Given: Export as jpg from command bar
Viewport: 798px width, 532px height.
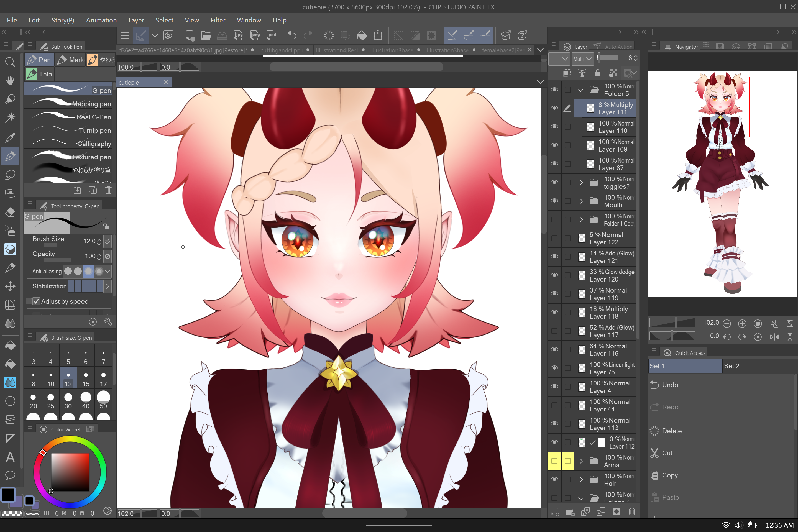Looking at the screenshot, I should (238, 35).
